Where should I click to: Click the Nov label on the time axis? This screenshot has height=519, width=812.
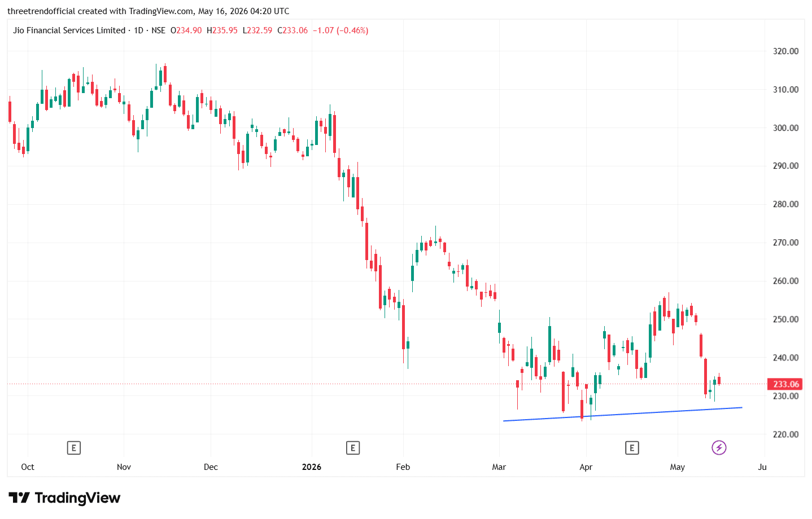(124, 467)
